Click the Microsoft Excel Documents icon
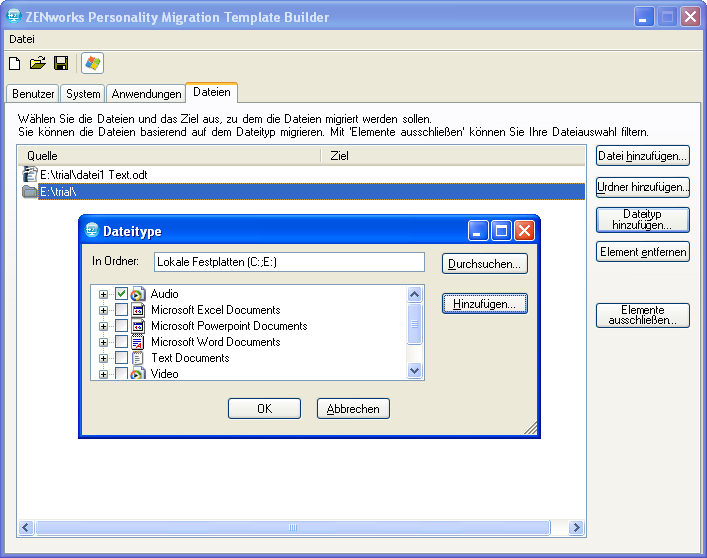 [x=138, y=310]
